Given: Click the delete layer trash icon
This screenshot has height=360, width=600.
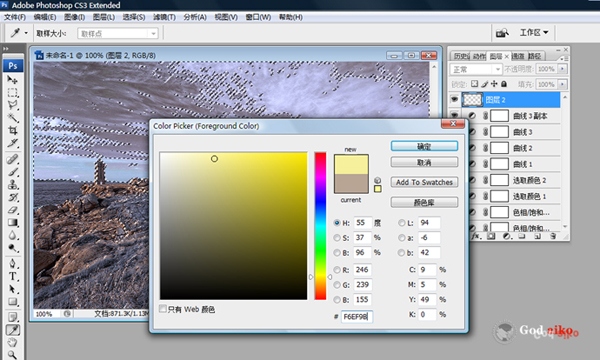Looking at the screenshot, I should pyautogui.click(x=553, y=236).
